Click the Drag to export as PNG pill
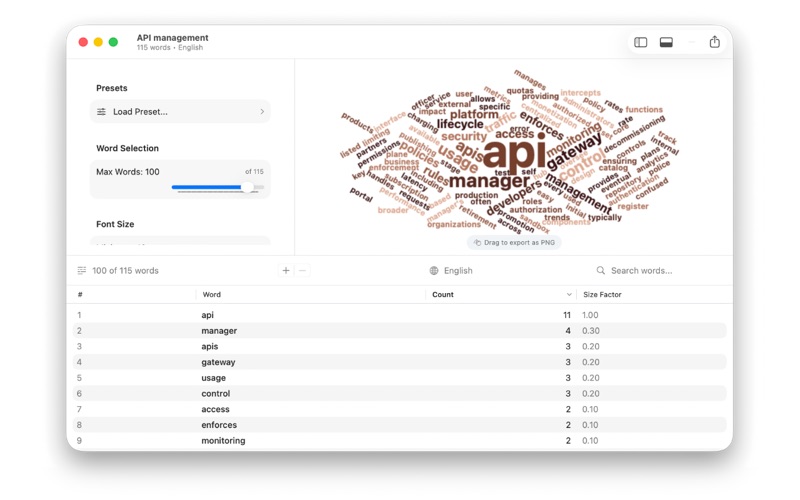This screenshot has height=500, width=800. click(x=514, y=242)
